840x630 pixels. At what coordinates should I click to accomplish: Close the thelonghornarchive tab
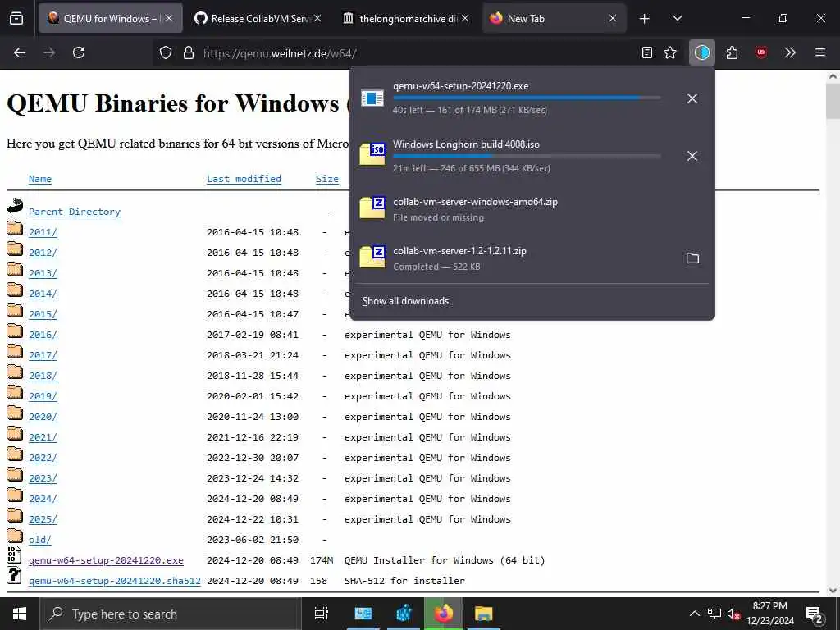point(465,18)
